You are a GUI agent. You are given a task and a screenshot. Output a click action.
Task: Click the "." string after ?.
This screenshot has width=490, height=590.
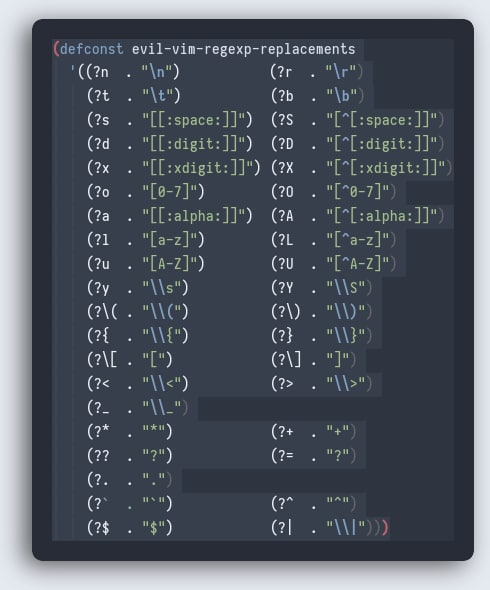[153, 480]
